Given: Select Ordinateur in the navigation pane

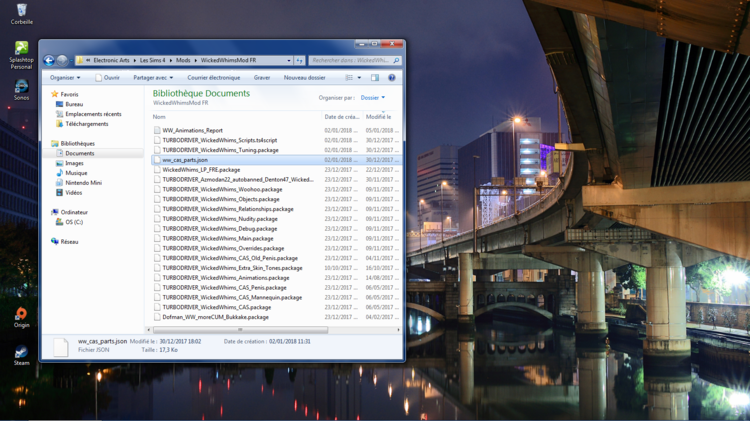Looking at the screenshot, I should point(74,212).
